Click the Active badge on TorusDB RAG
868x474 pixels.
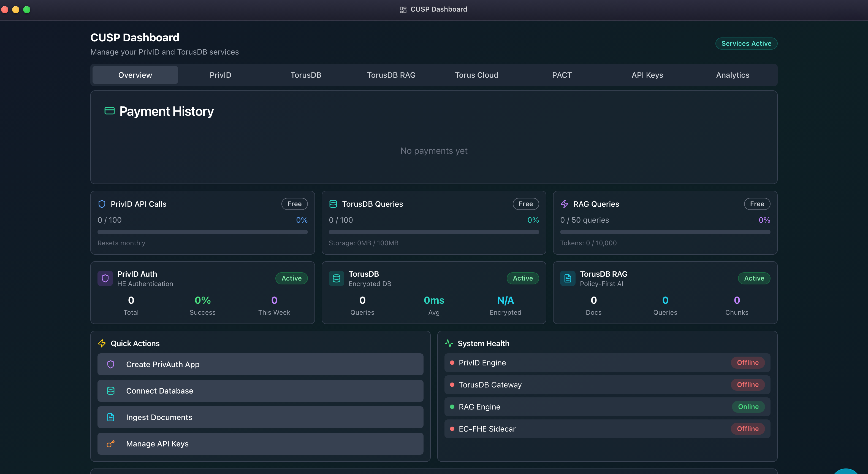click(754, 278)
